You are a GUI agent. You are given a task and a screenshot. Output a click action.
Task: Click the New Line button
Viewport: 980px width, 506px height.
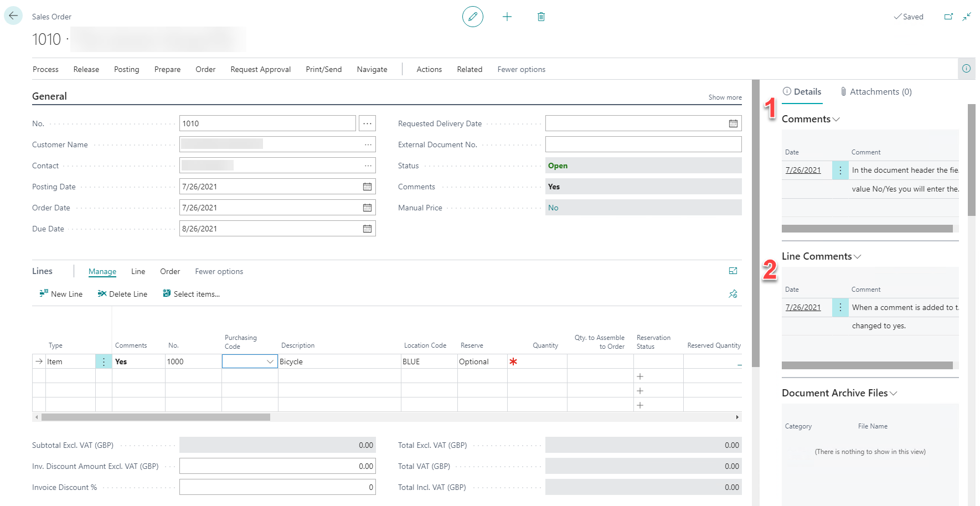(x=61, y=294)
